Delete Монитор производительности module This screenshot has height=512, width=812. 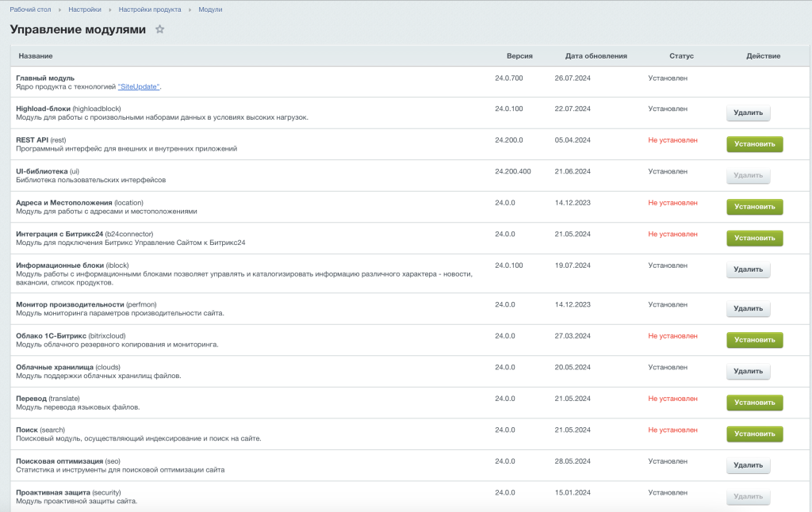(749, 308)
